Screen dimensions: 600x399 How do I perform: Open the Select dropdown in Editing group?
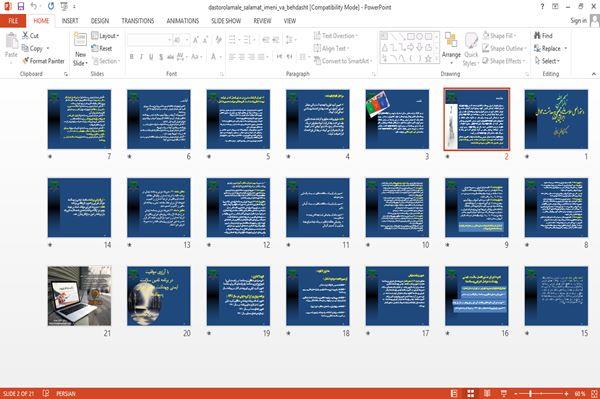click(547, 61)
